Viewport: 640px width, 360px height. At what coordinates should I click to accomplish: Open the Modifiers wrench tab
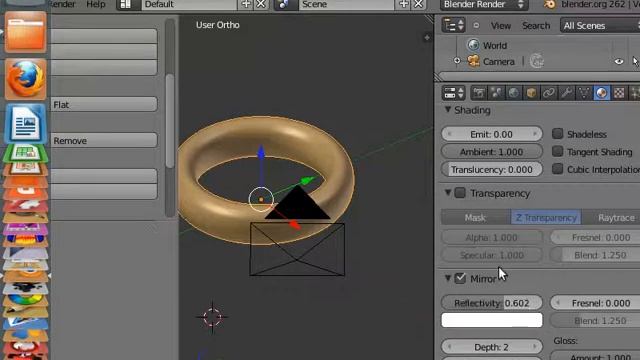pos(567,93)
